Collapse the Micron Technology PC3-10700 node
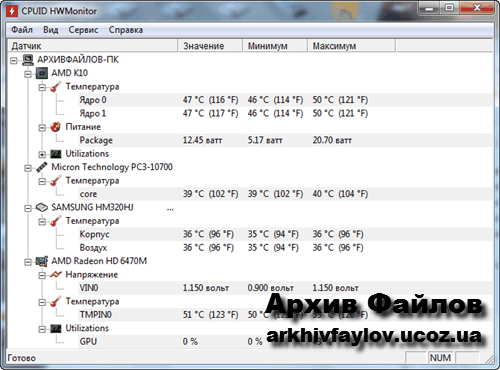The image size is (500, 370). point(28,168)
